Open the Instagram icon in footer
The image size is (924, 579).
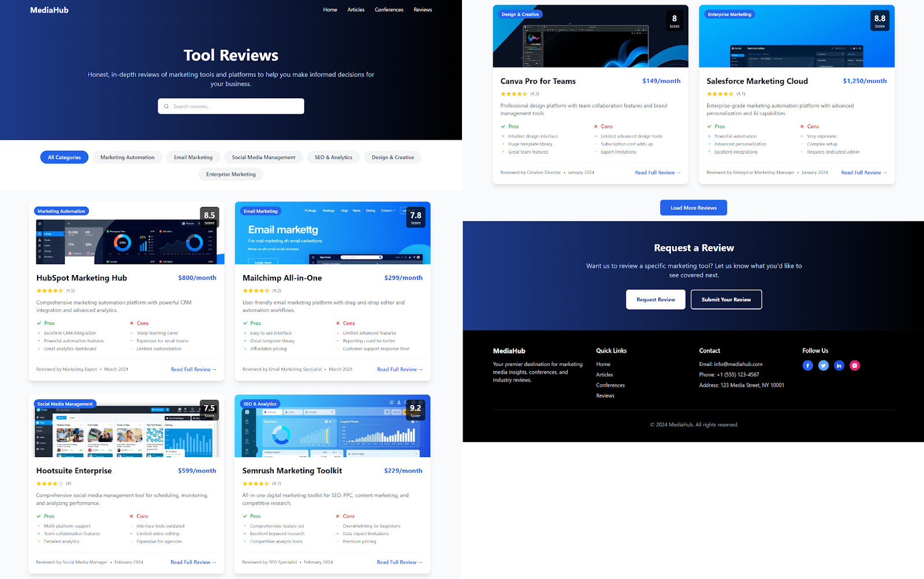point(855,365)
